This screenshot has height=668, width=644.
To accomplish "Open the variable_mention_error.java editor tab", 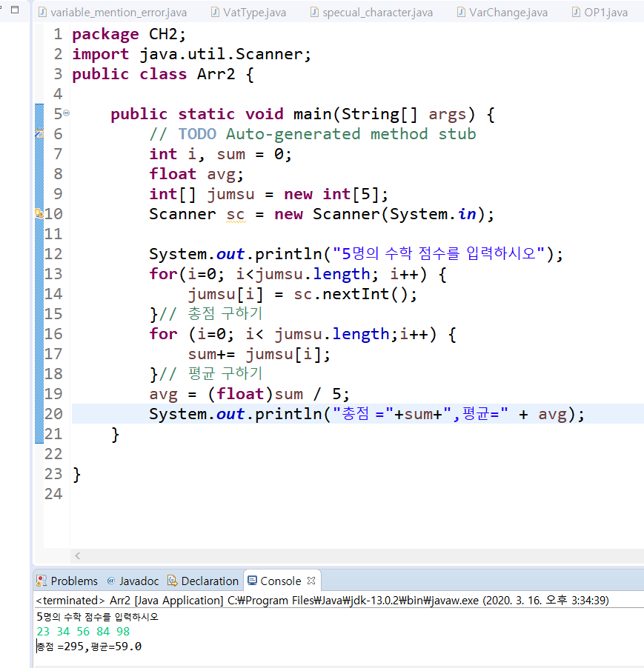I will click(113, 13).
